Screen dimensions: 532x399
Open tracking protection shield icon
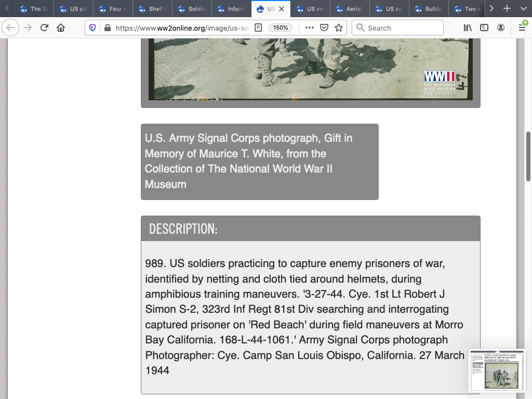92,28
